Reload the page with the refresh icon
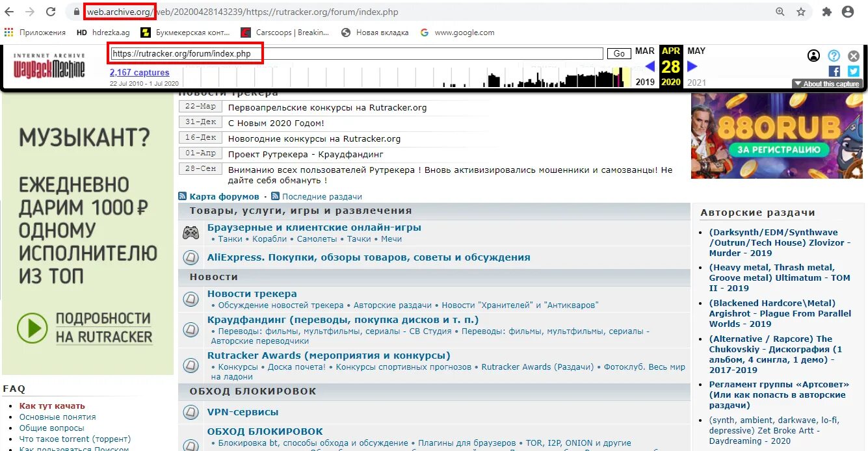This screenshot has width=868, height=451. (x=51, y=12)
